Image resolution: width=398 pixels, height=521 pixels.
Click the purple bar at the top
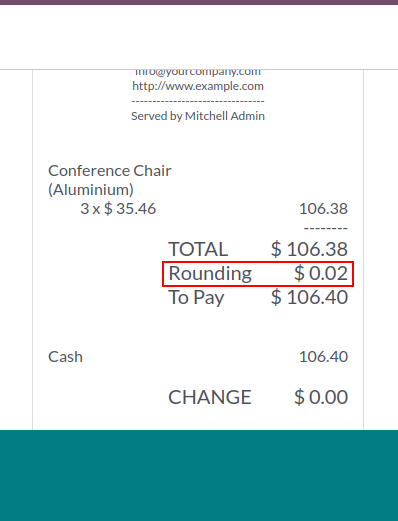click(x=199, y=2)
